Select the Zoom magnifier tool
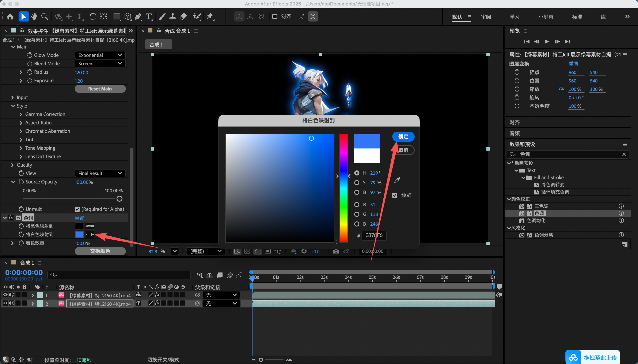This screenshot has height=364, width=638. coord(45,16)
